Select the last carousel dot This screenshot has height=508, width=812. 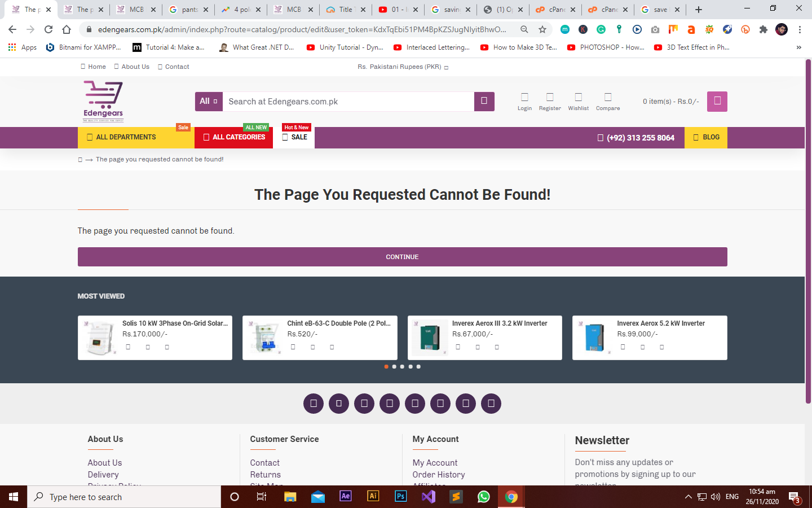tap(418, 366)
